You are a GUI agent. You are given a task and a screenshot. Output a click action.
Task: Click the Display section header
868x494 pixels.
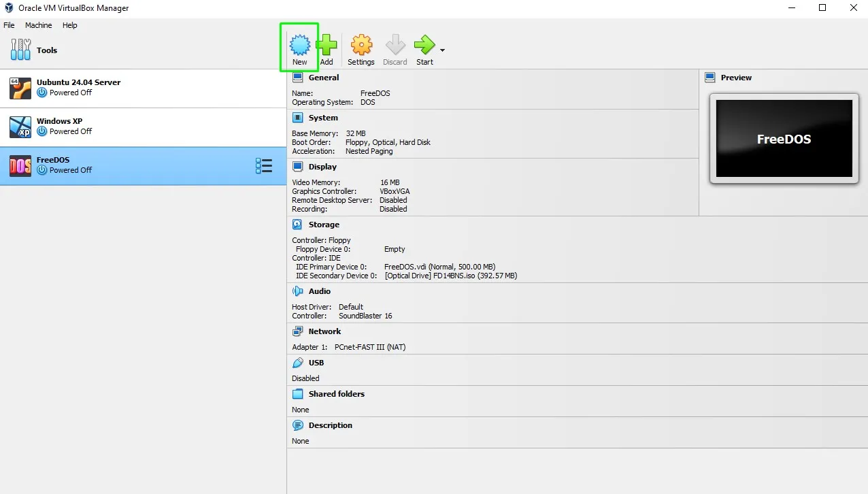click(322, 167)
